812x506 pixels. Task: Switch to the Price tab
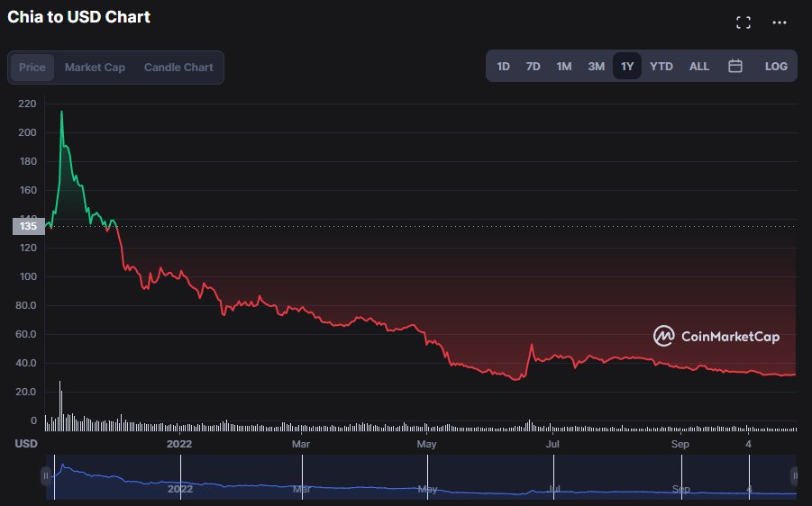[32, 68]
